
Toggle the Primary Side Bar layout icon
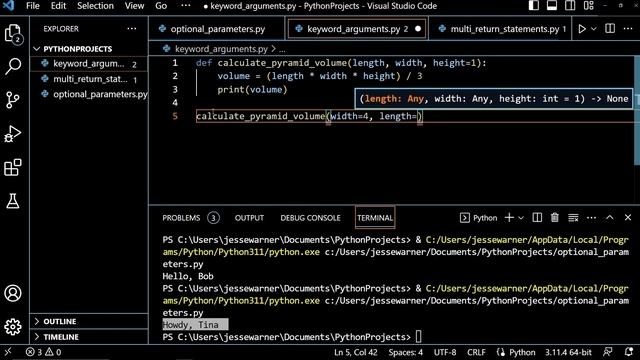[533, 6]
